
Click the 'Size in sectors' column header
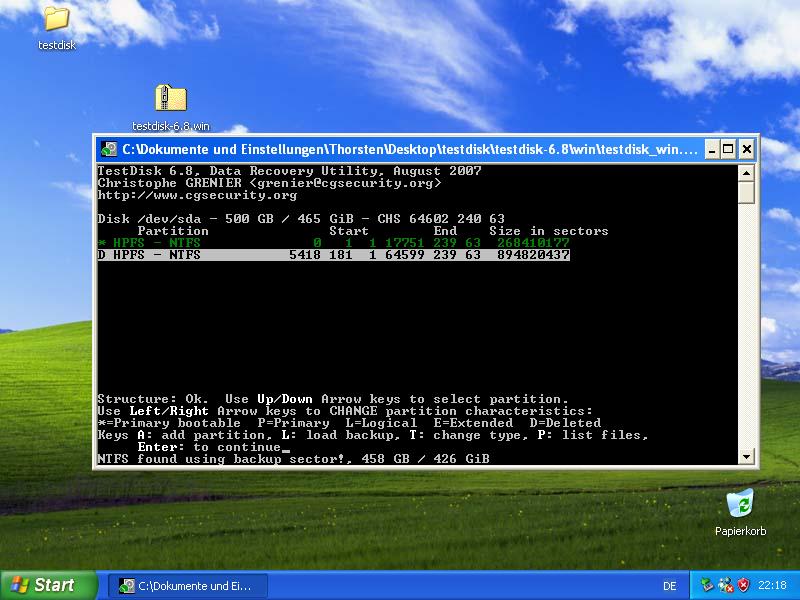(x=548, y=231)
